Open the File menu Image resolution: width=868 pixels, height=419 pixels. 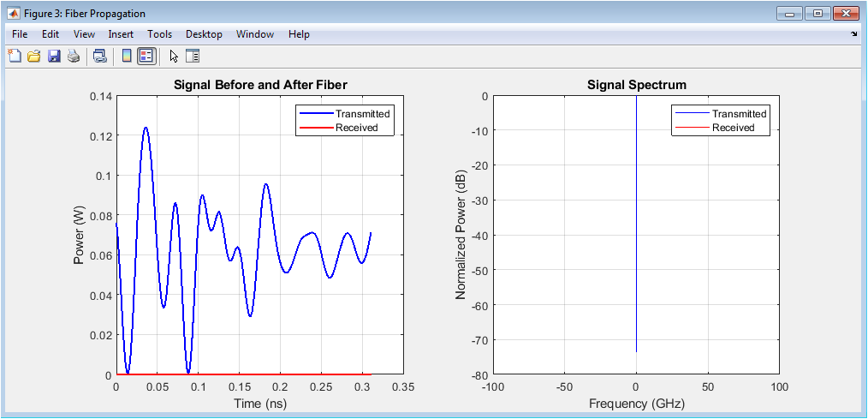click(20, 34)
